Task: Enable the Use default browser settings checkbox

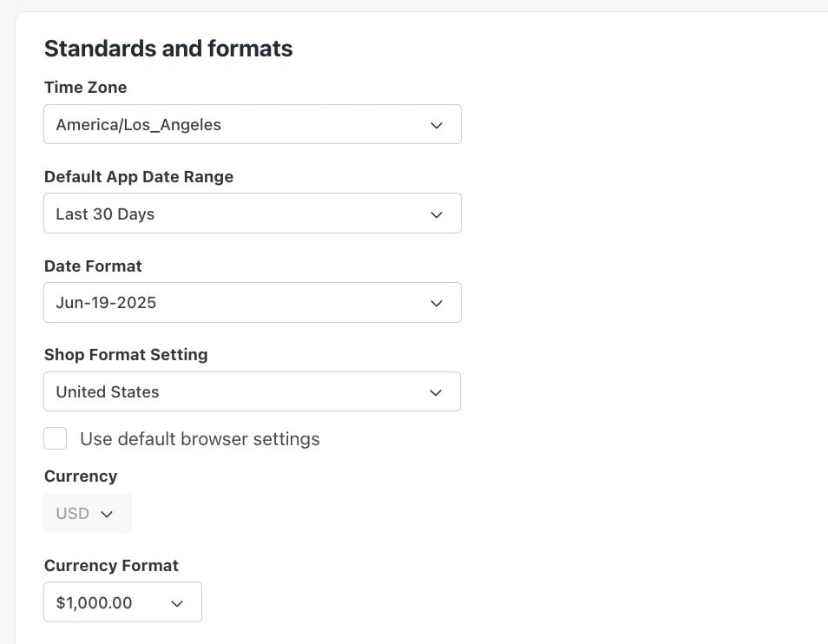Action: click(x=55, y=438)
